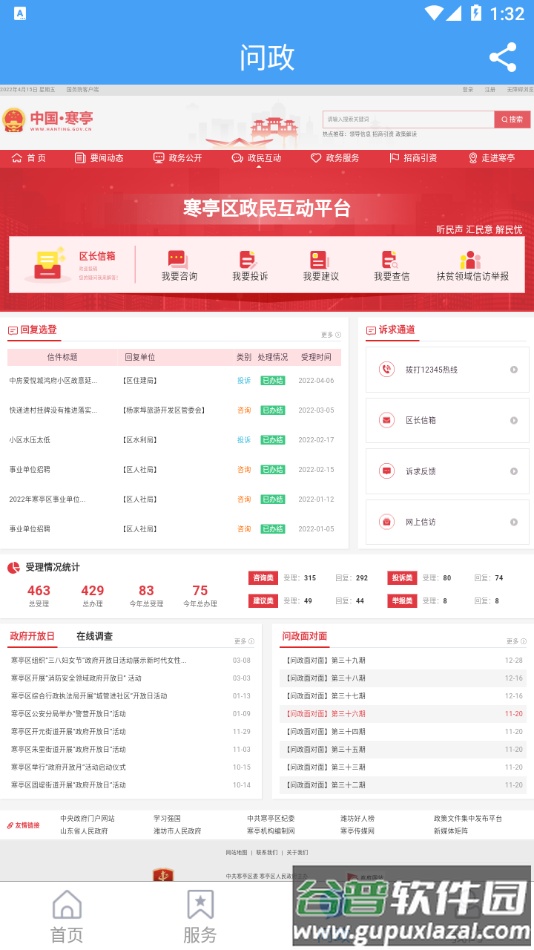This screenshot has width=534, height=950.
Task: Open the 山东省人民政府 friendly link
Action: (x=84, y=831)
